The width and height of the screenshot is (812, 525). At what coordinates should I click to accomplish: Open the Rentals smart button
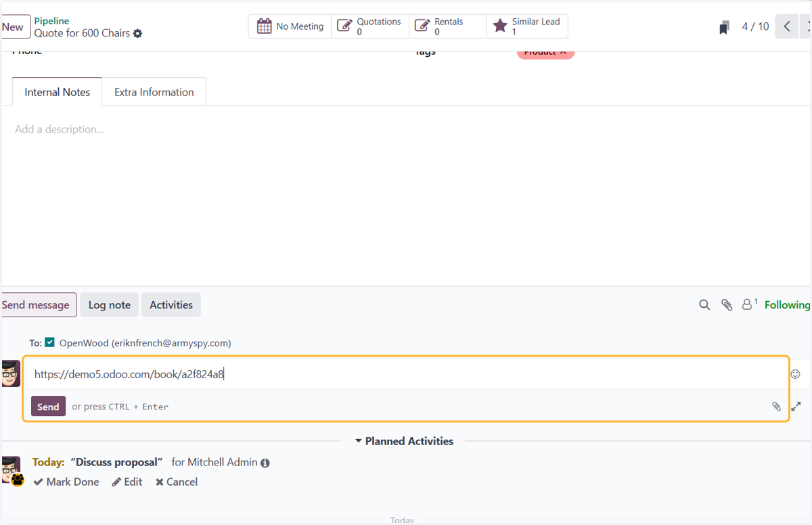448,26
